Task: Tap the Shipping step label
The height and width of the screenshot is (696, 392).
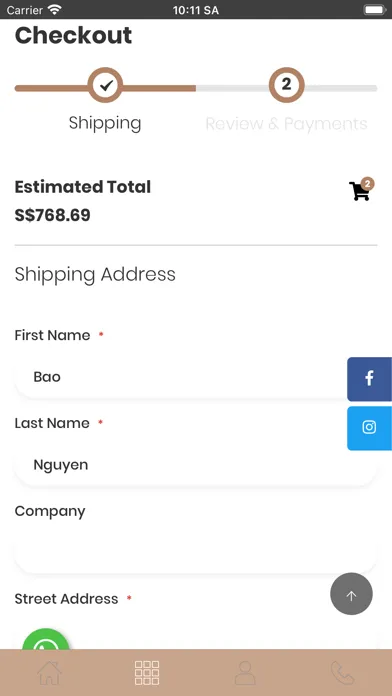Action: (105, 123)
